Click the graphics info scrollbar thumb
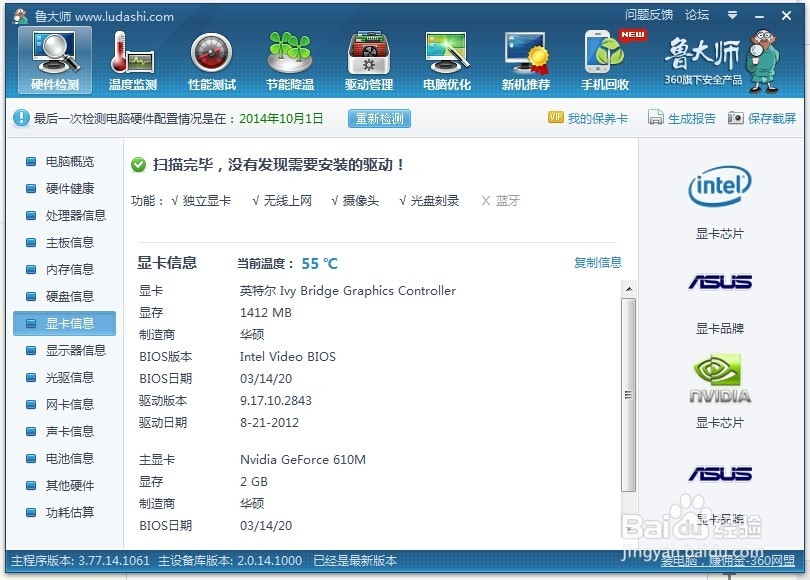Image resolution: width=810 pixels, height=580 pixels. 629,395
